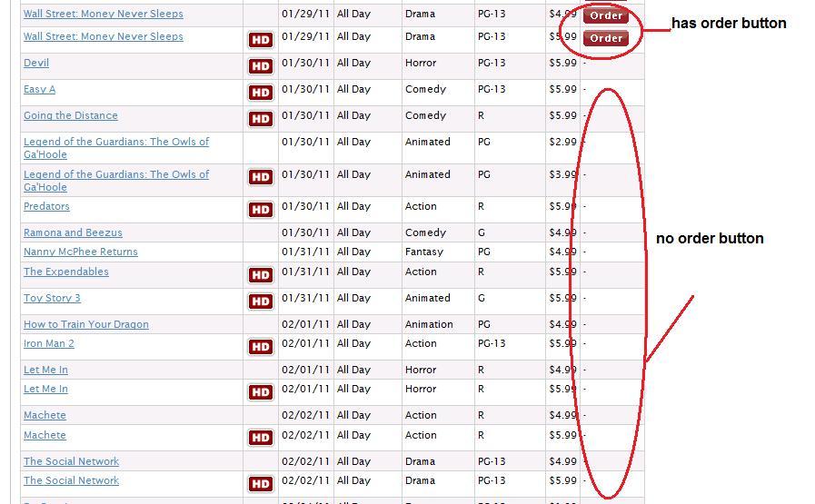Click PG-13 rating in Iron Man 2 row

(492, 343)
